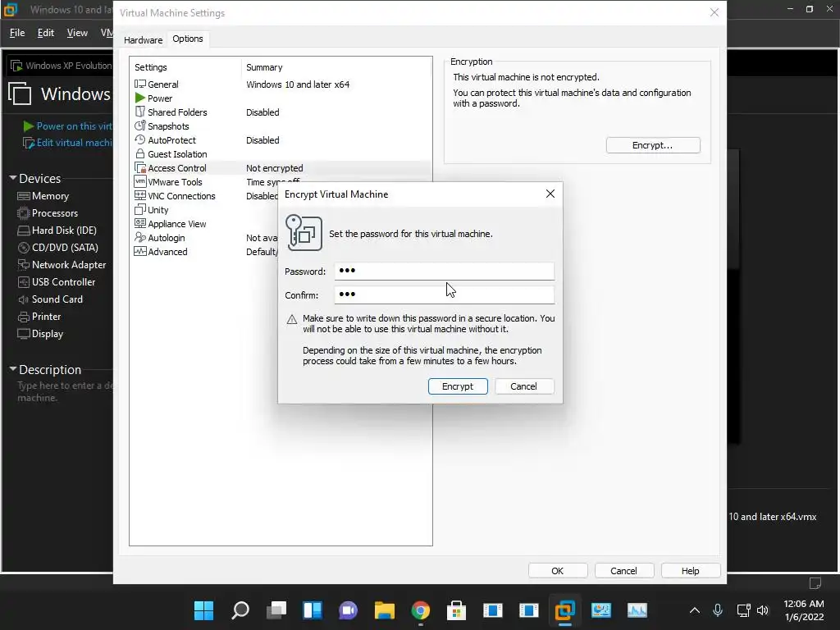Click the Sound Card speaker icon
Image resolution: width=840 pixels, height=630 pixels.
(24, 299)
